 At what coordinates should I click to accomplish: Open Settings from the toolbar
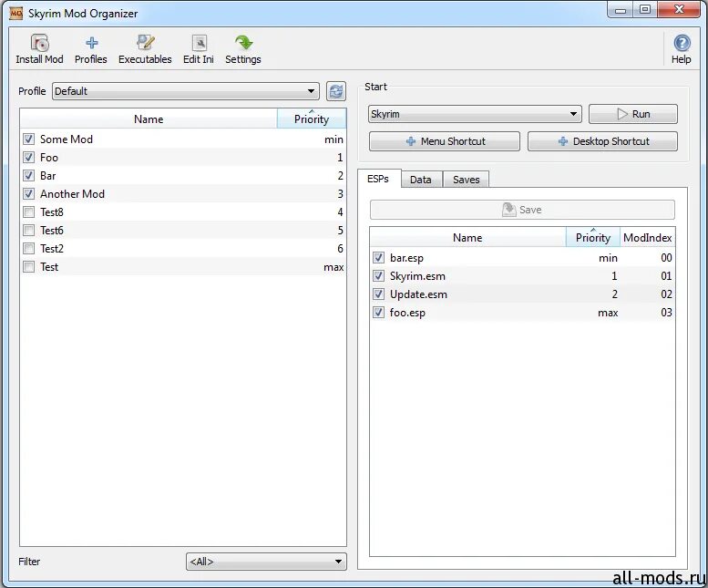click(x=243, y=49)
